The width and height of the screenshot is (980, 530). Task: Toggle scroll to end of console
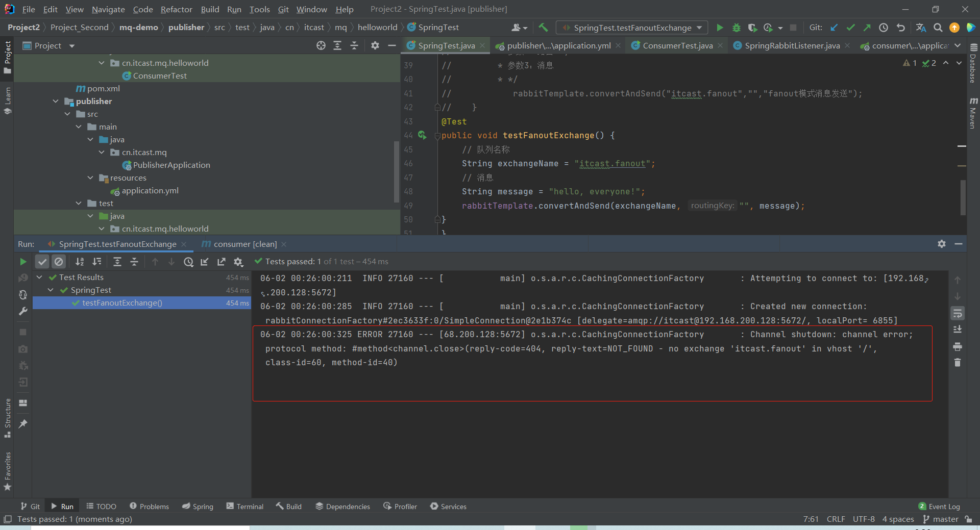[x=958, y=330]
